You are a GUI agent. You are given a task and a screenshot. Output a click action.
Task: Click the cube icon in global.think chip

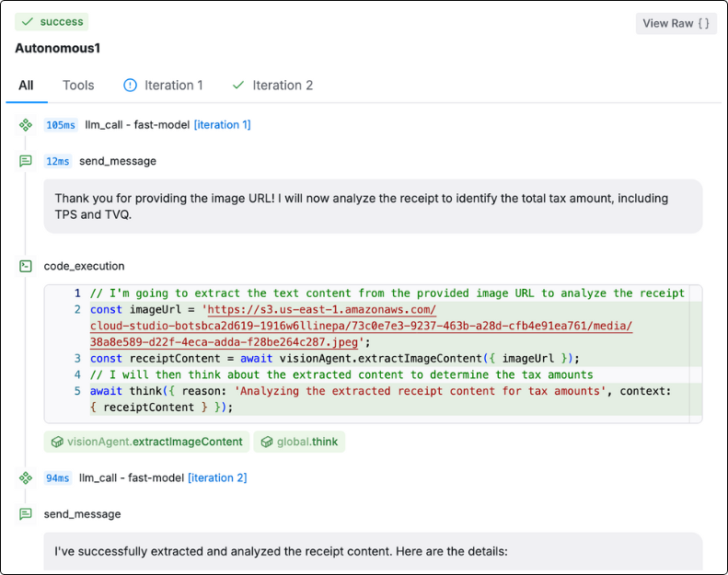[x=267, y=442]
